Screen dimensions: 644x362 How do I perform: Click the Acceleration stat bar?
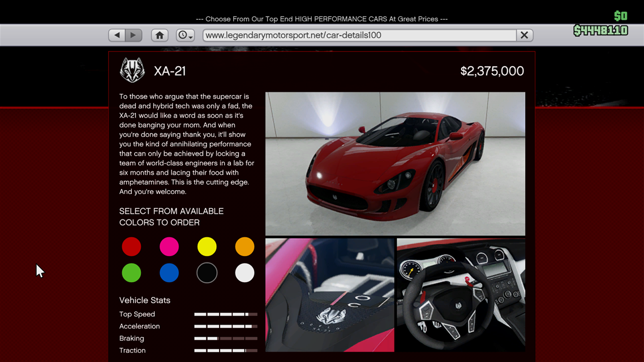pos(226,326)
